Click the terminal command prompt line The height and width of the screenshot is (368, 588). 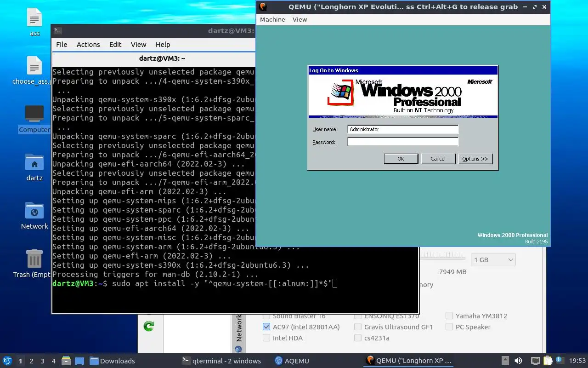(195, 283)
